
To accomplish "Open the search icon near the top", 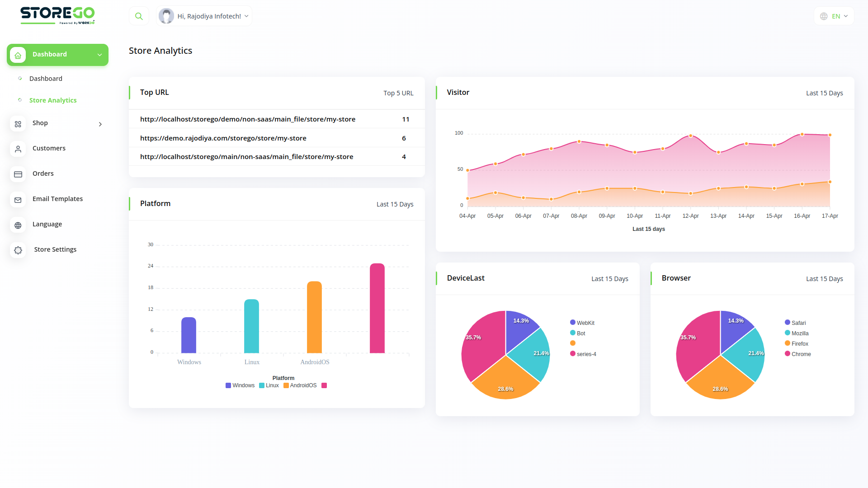I will pyautogui.click(x=139, y=16).
